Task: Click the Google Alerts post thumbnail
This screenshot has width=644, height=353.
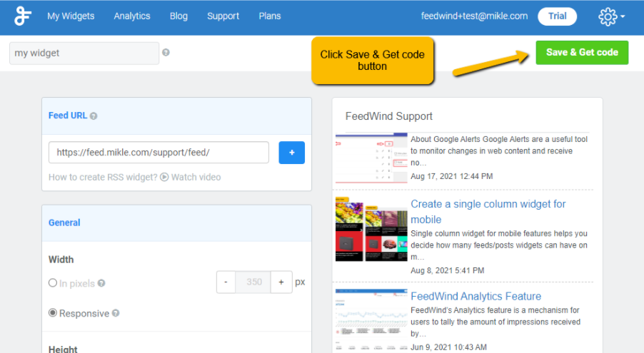Action: point(371,158)
